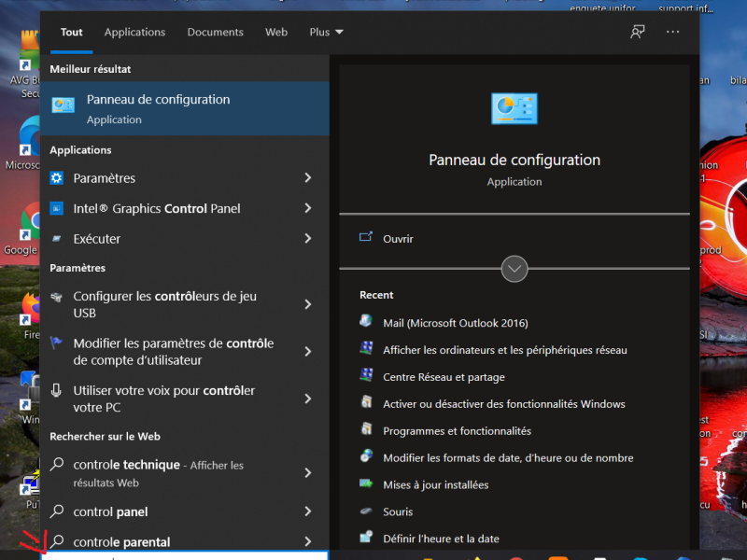Click the search icon beside controle parental
This screenshot has height=560, width=747.
coord(57,541)
